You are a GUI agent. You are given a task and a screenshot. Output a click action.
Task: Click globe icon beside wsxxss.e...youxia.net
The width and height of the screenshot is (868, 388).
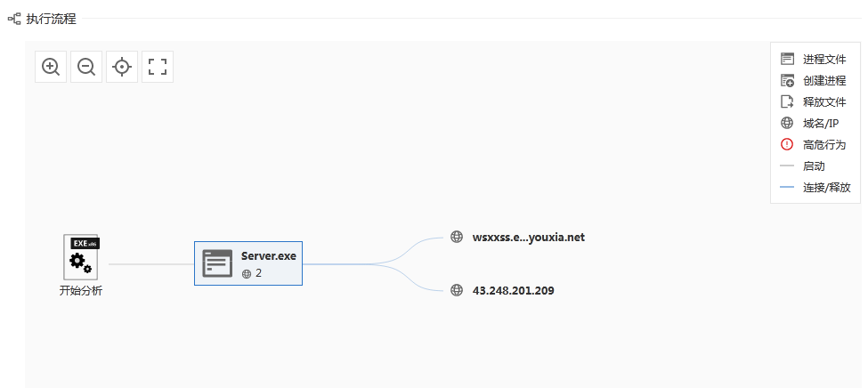(x=457, y=237)
